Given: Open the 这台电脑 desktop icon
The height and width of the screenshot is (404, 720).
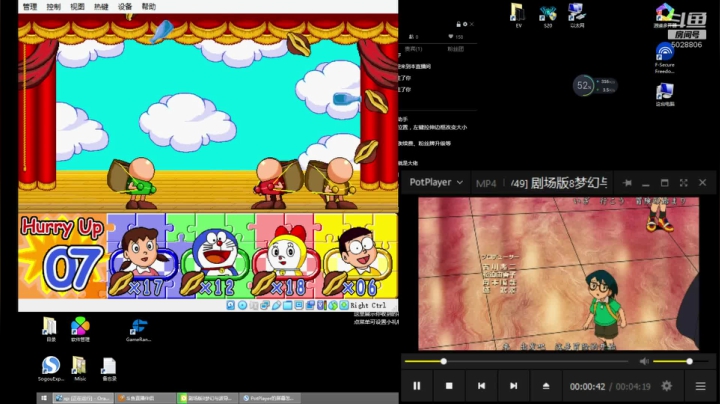Looking at the screenshot, I should [x=664, y=94].
